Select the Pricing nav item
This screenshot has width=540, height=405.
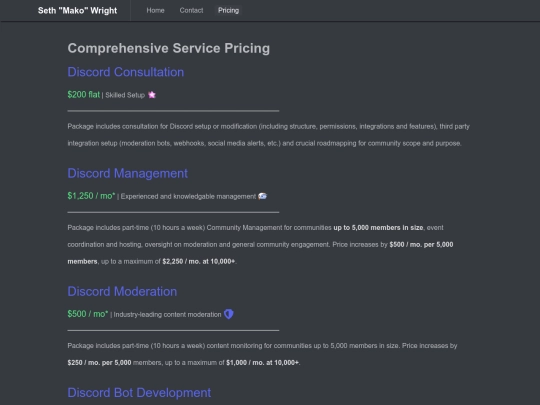point(228,10)
